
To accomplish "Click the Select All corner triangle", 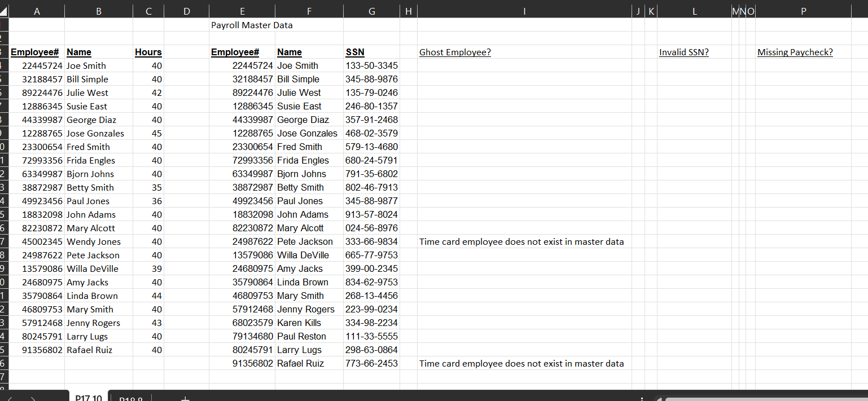I will (x=5, y=10).
